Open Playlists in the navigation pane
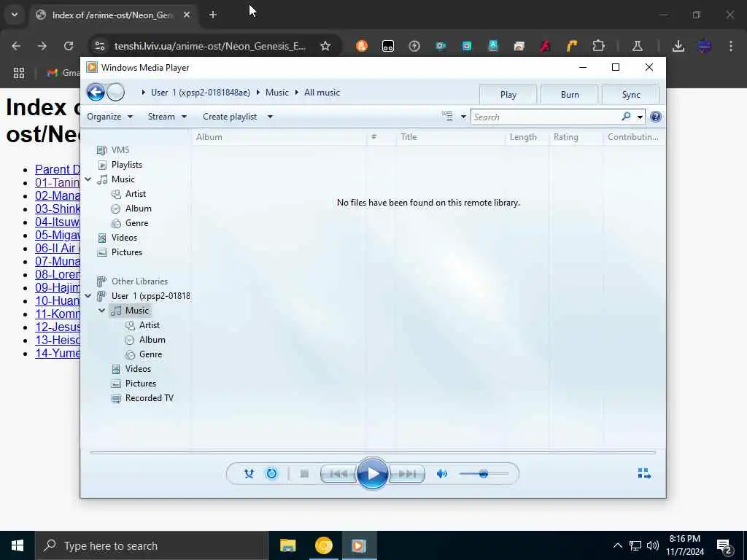 pos(127,165)
